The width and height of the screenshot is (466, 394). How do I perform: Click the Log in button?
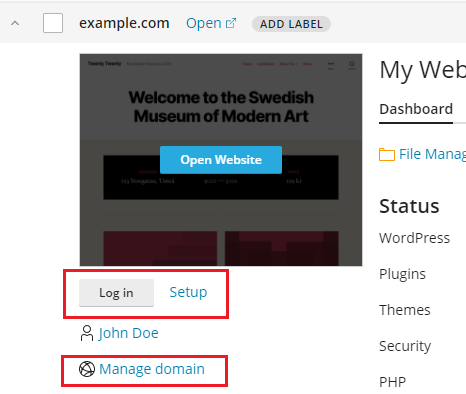pyautogui.click(x=116, y=293)
